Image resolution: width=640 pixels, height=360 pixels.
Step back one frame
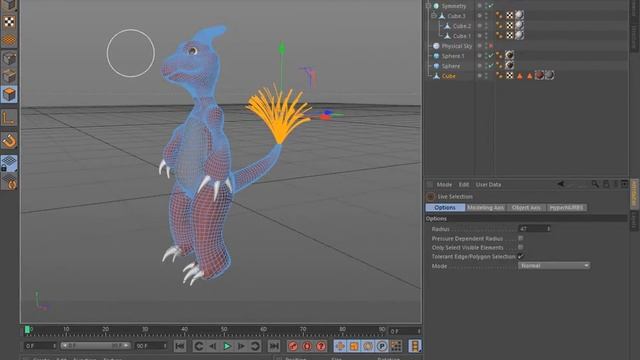tap(213, 346)
